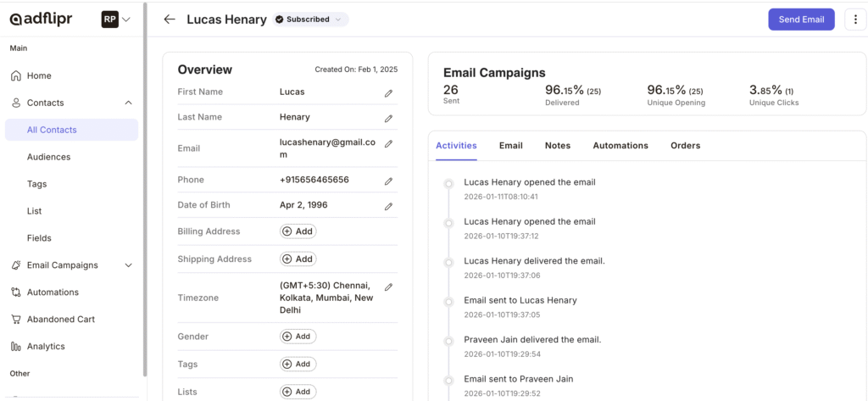Image resolution: width=868 pixels, height=401 pixels.
Task: Select Audiences in the sidebar
Action: pyautogui.click(x=48, y=157)
